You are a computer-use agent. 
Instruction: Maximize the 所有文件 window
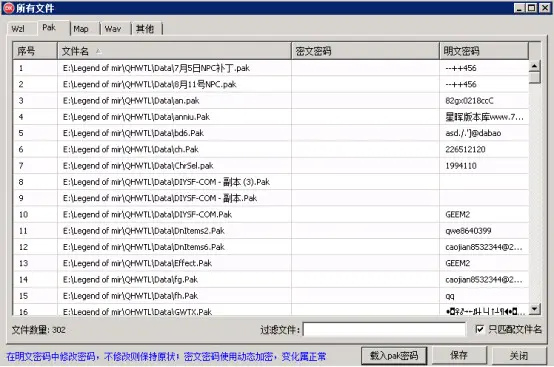(x=531, y=8)
